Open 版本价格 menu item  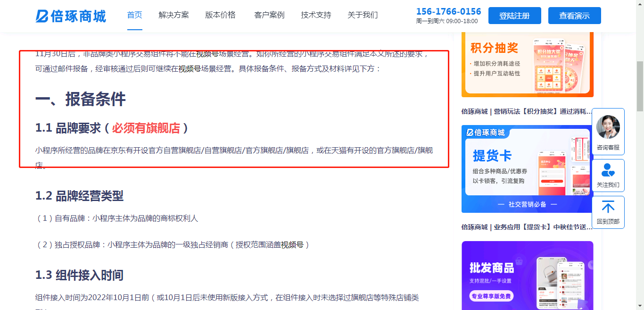(220, 15)
